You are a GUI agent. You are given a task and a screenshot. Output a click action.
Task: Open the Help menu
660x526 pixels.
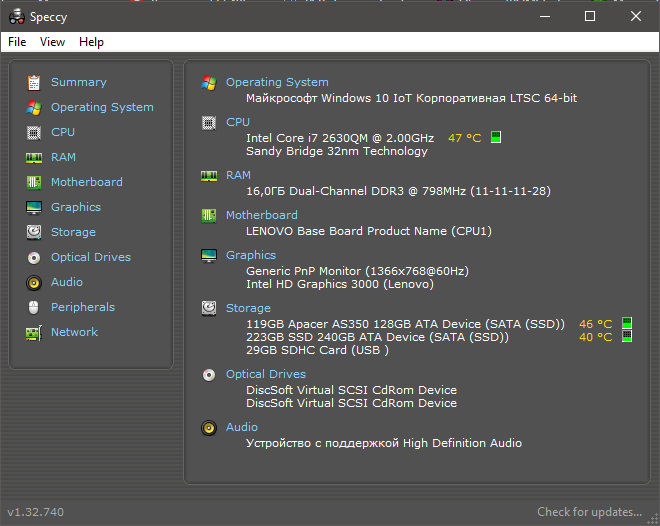(91, 42)
